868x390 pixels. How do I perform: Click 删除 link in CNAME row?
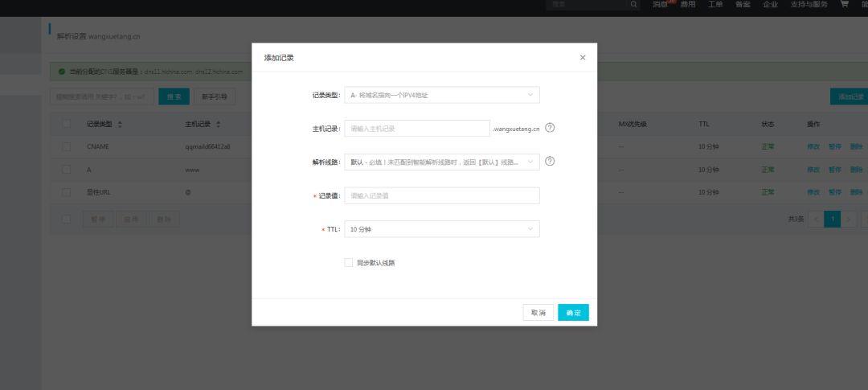click(x=857, y=147)
